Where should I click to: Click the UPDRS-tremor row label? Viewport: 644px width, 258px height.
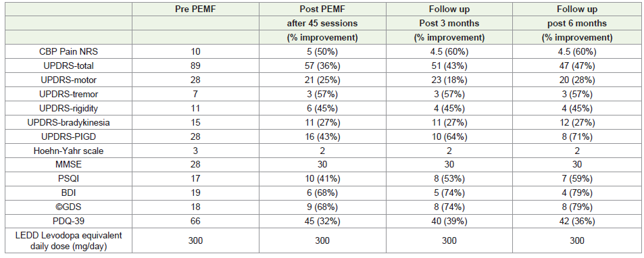[68, 95]
